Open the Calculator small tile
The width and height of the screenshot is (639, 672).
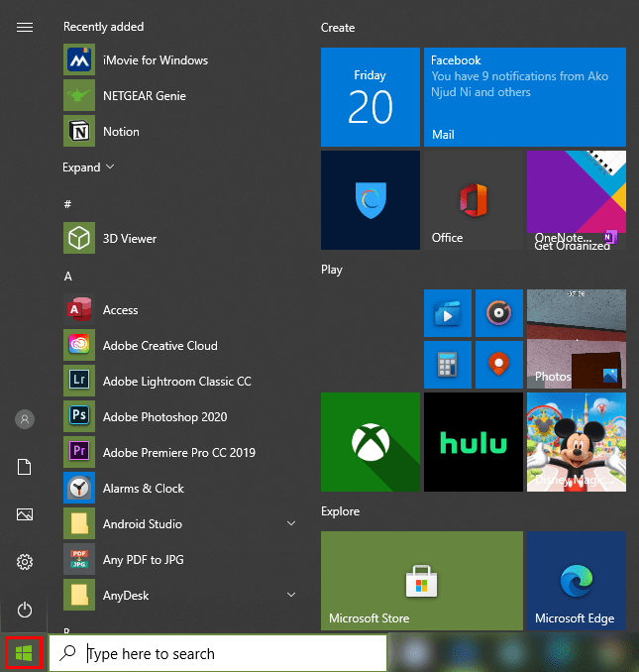(448, 365)
